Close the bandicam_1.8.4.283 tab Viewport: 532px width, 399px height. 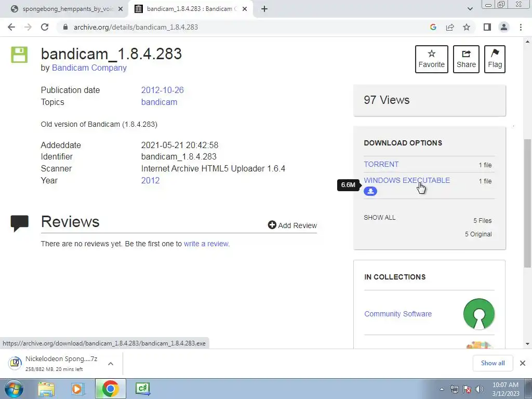[x=245, y=9]
